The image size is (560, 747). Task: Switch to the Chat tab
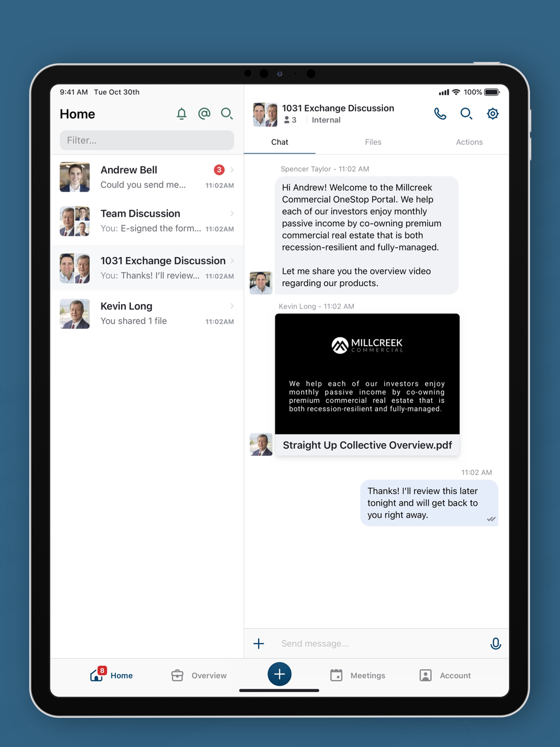click(279, 142)
